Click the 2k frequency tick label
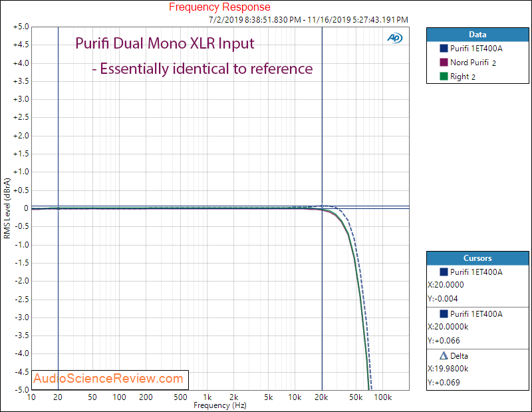 coord(234,397)
